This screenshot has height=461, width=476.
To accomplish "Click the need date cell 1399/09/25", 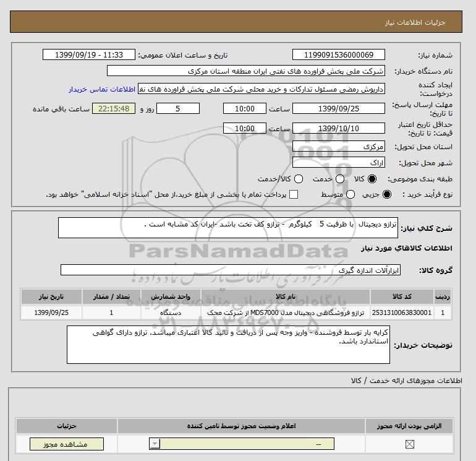I will 51,312.
